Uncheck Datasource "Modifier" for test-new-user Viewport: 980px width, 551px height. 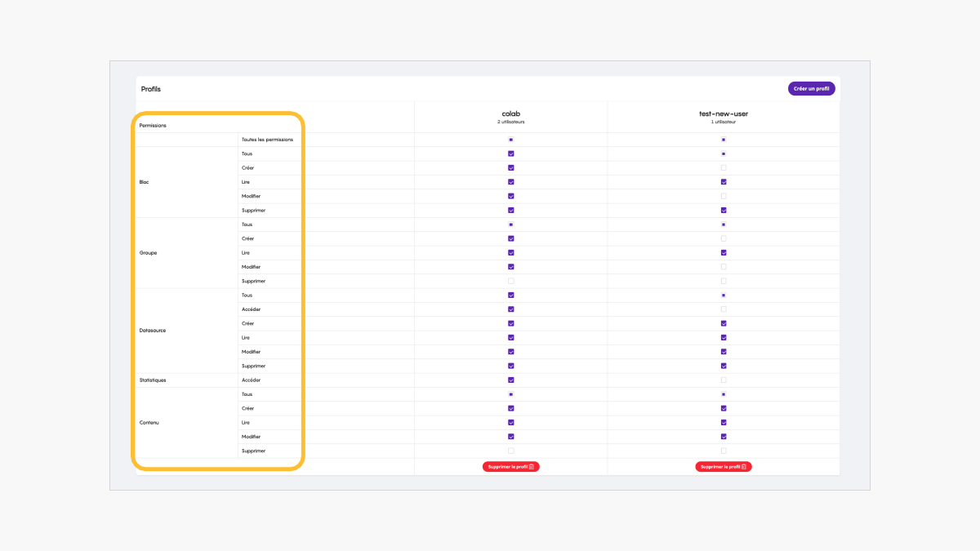tap(724, 352)
